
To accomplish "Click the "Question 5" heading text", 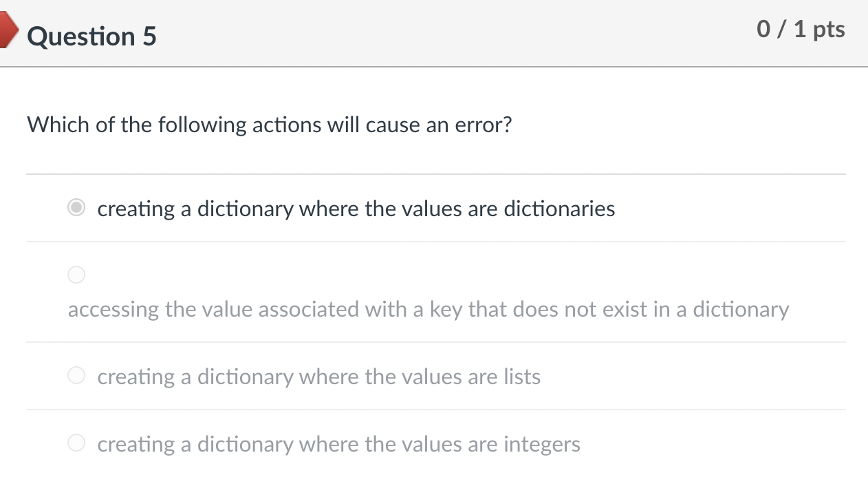I will [x=91, y=36].
